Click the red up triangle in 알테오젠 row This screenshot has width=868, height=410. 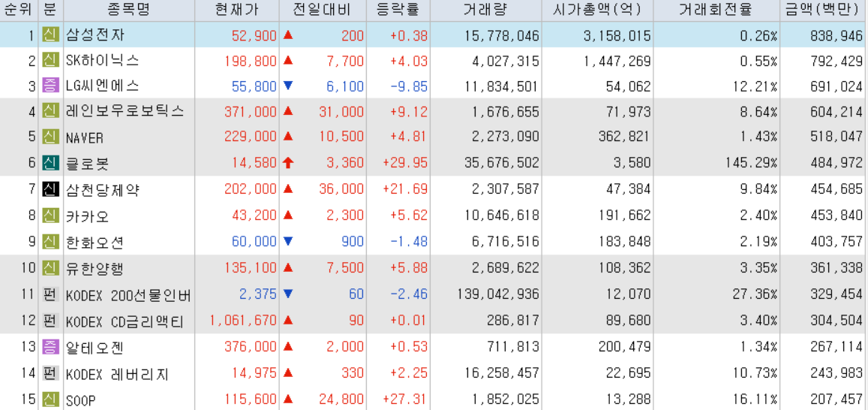click(288, 347)
